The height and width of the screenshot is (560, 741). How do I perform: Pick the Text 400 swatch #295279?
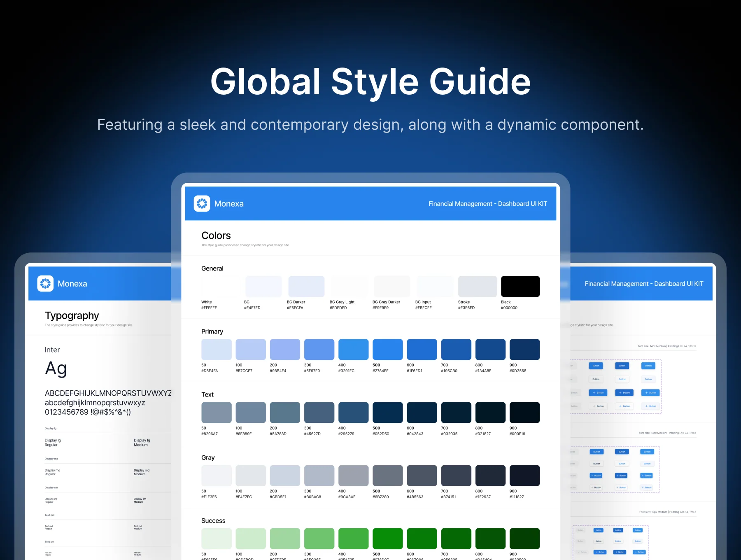pos(353,413)
